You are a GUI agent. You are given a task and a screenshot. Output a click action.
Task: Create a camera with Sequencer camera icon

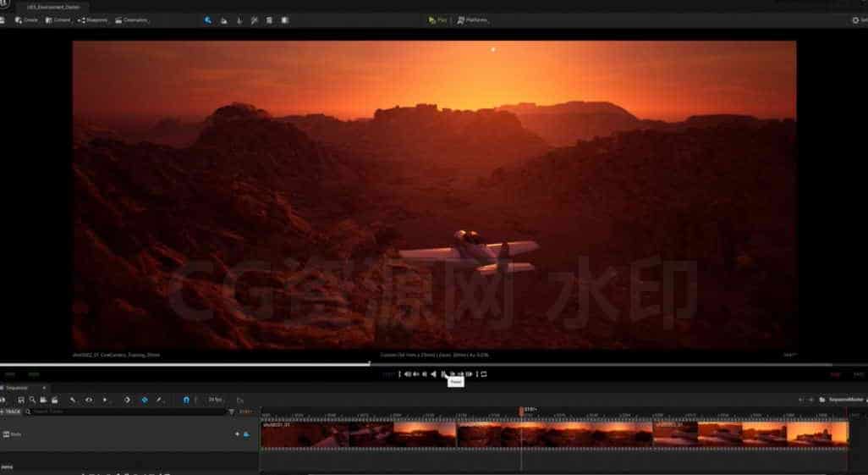[x=43, y=400]
